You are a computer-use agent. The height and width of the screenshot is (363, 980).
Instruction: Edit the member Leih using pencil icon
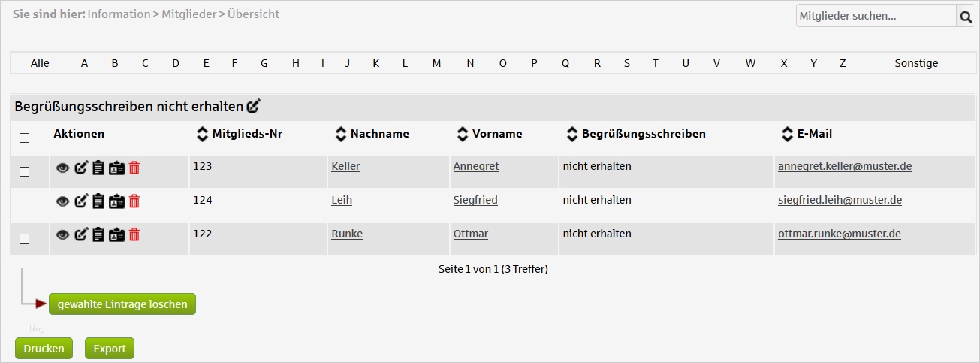[x=81, y=201]
